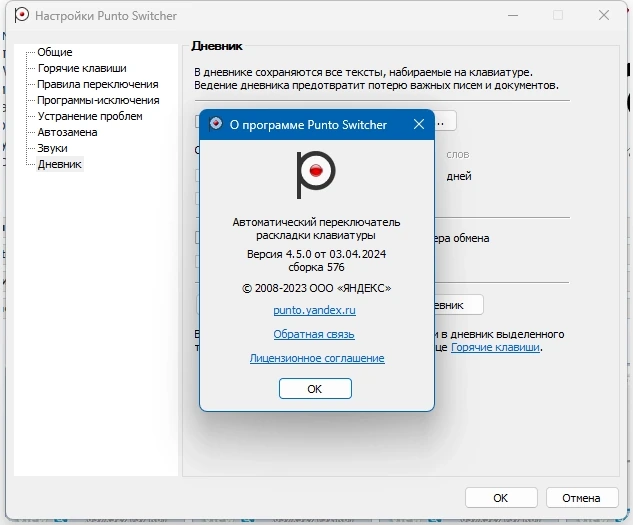Click the settings window title bar icon
The image size is (633, 525).
[x=21, y=15]
